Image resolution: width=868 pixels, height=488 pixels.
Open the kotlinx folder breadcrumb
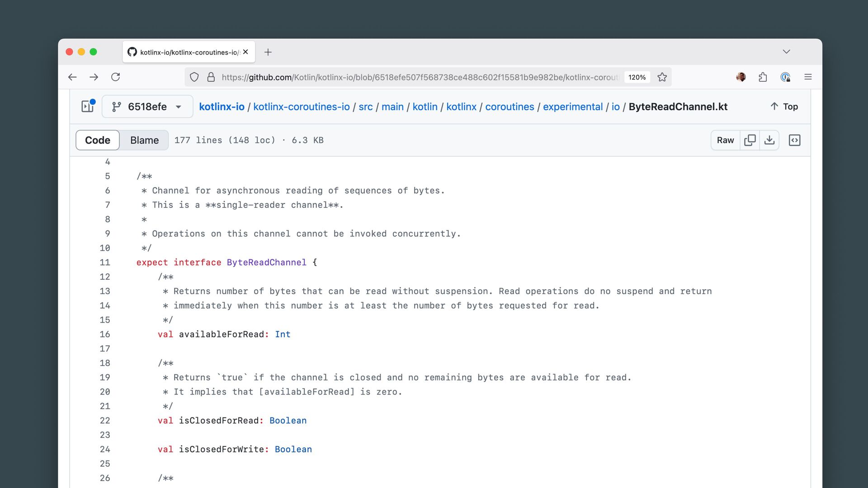[462, 107]
